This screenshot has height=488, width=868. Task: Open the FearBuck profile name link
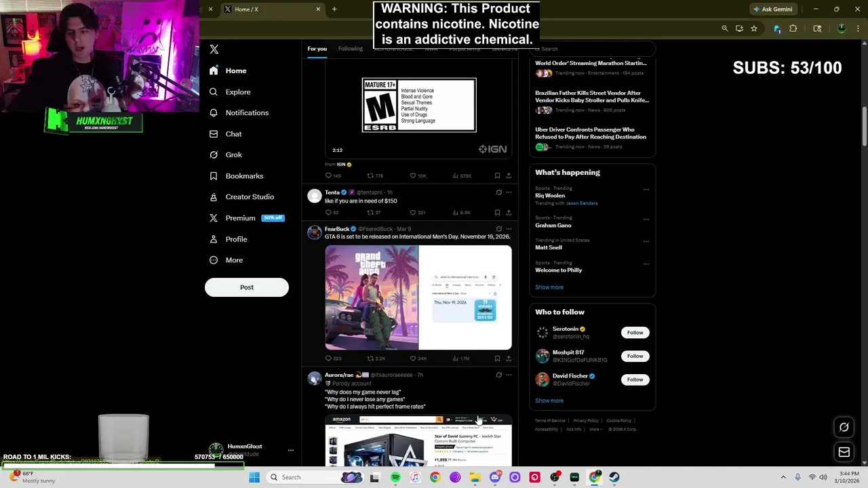click(x=337, y=229)
